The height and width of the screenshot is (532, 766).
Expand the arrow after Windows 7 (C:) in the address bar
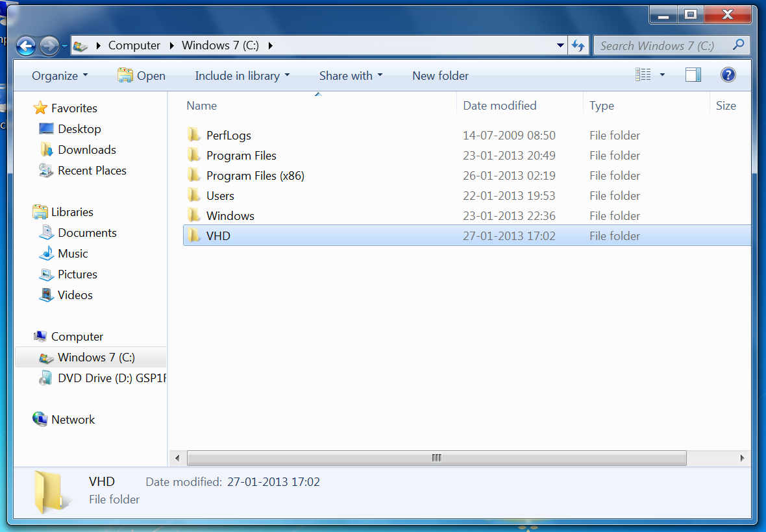pos(271,46)
